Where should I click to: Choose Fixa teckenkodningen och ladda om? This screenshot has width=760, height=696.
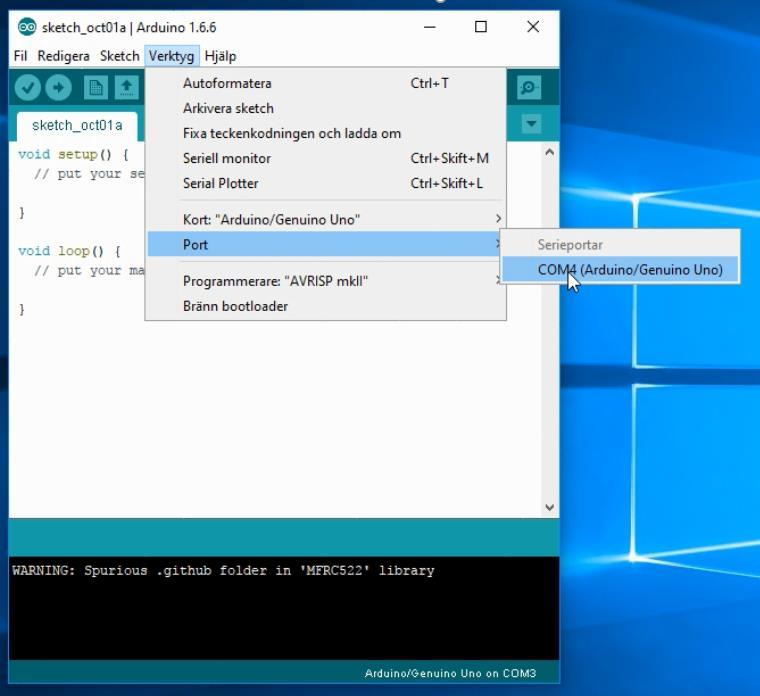click(x=326, y=133)
